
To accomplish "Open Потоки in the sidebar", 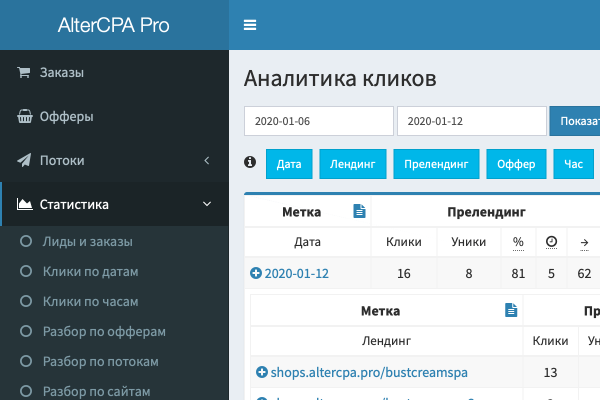I will point(114,160).
